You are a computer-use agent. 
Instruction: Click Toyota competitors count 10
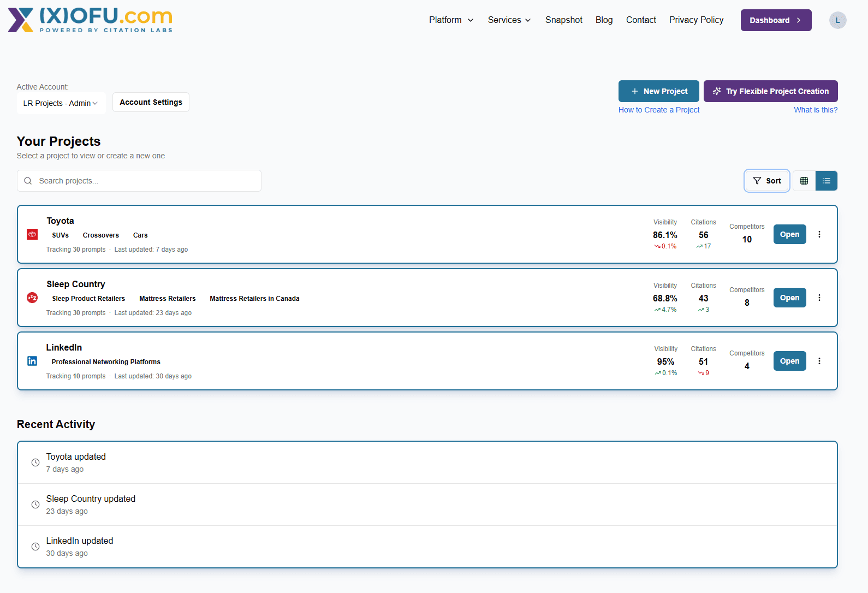pos(747,239)
